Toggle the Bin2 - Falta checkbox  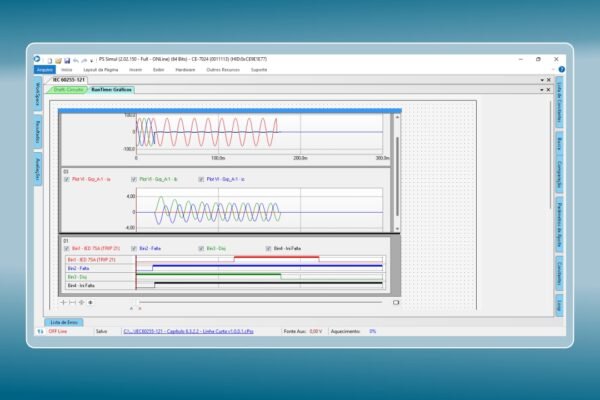pyautogui.click(x=134, y=248)
